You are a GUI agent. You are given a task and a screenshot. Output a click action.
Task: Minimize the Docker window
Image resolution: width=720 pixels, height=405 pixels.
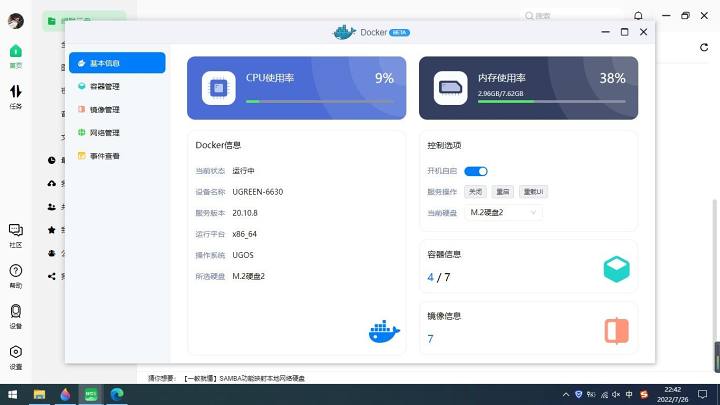point(606,32)
